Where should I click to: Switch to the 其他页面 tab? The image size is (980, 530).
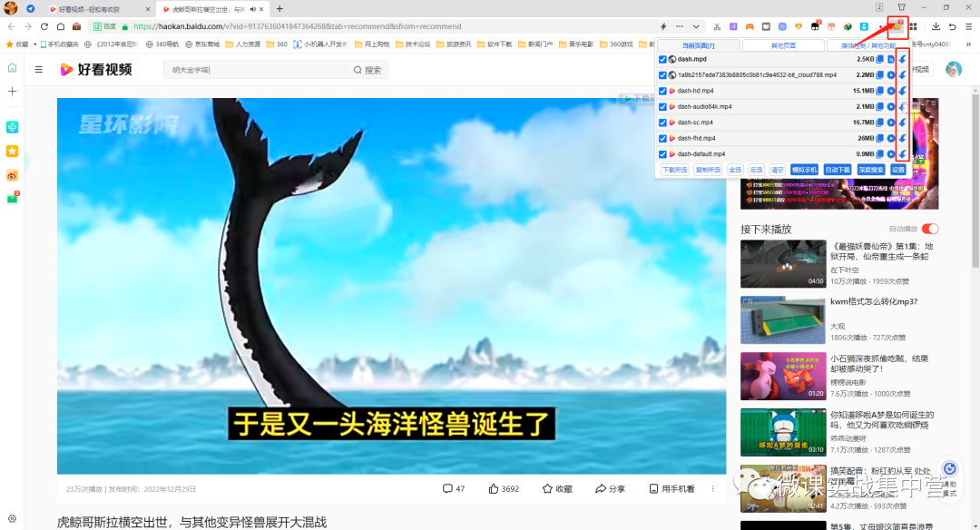783,45
